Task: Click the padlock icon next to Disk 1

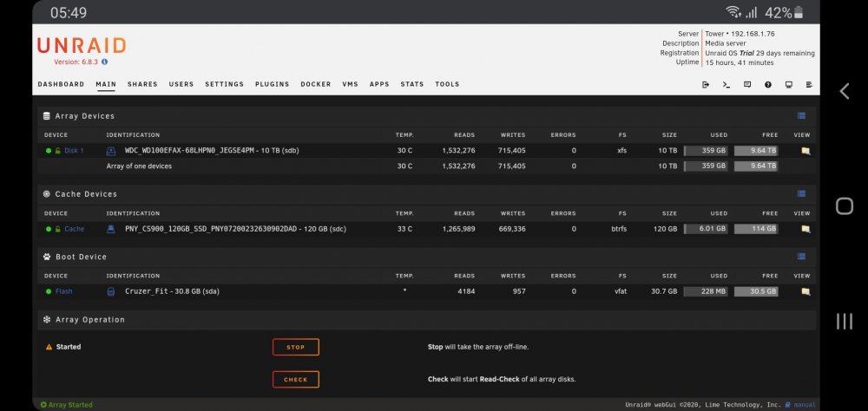Action: (x=57, y=151)
